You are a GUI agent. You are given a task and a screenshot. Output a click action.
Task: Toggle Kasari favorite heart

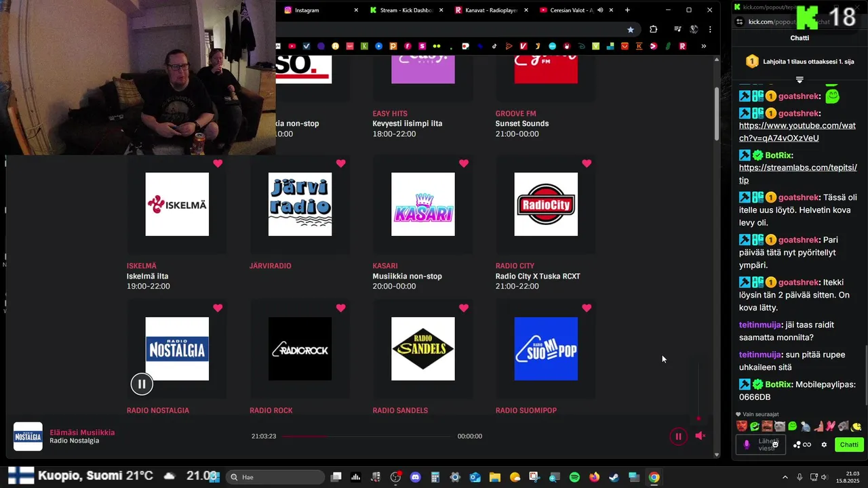464,163
